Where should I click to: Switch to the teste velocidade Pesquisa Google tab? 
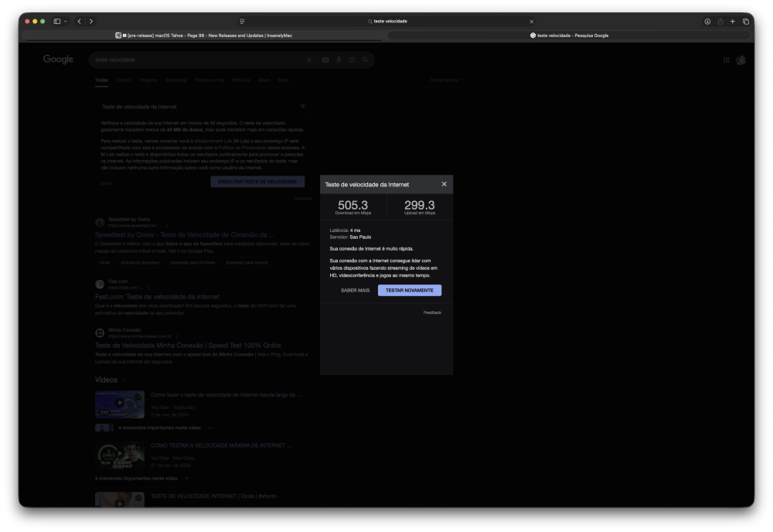coord(570,36)
